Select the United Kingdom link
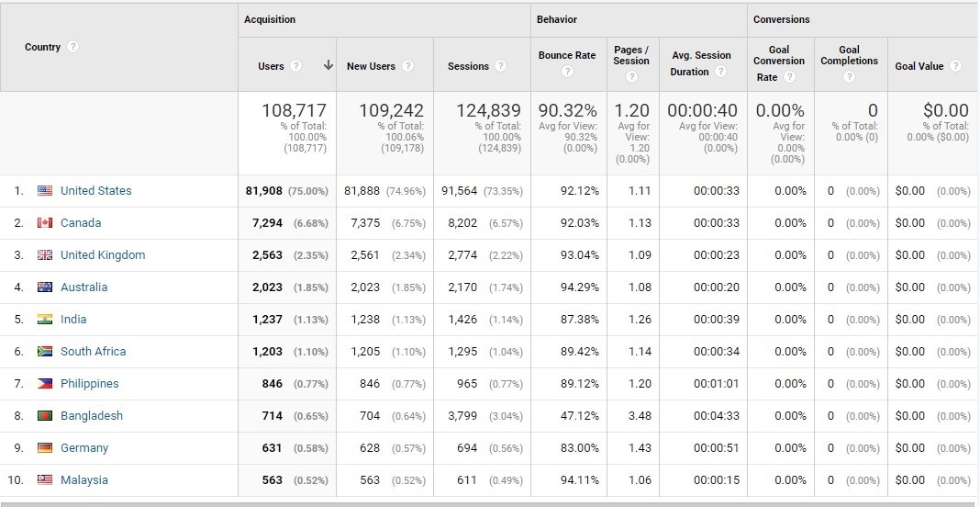The image size is (980, 507). pos(102,255)
